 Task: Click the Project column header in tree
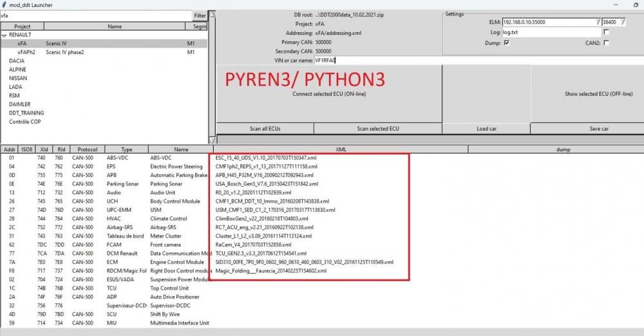(x=22, y=26)
